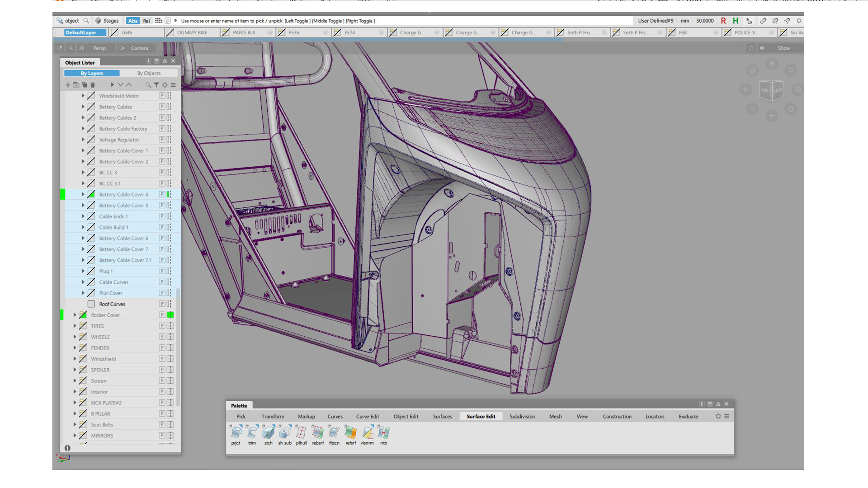The height and width of the screenshot is (488, 868).
Task: Select the stch stitch tool
Action: (268, 433)
